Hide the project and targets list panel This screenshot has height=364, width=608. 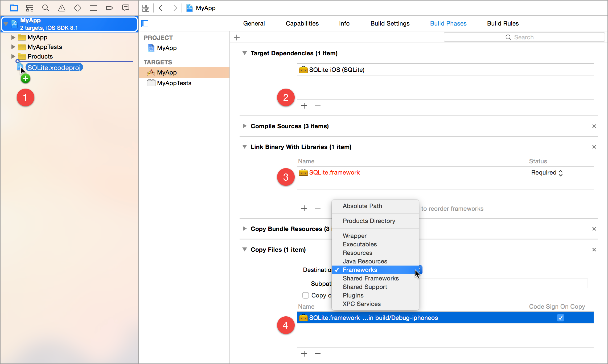(x=145, y=24)
